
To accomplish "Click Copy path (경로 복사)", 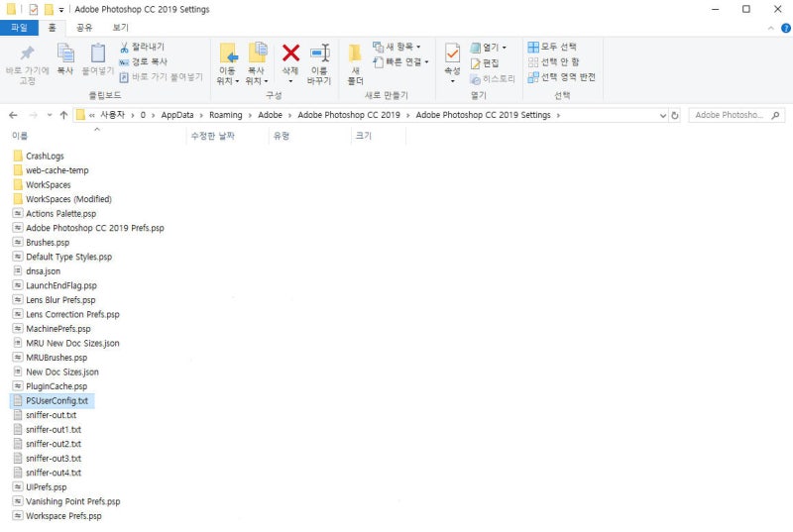I will (x=143, y=61).
